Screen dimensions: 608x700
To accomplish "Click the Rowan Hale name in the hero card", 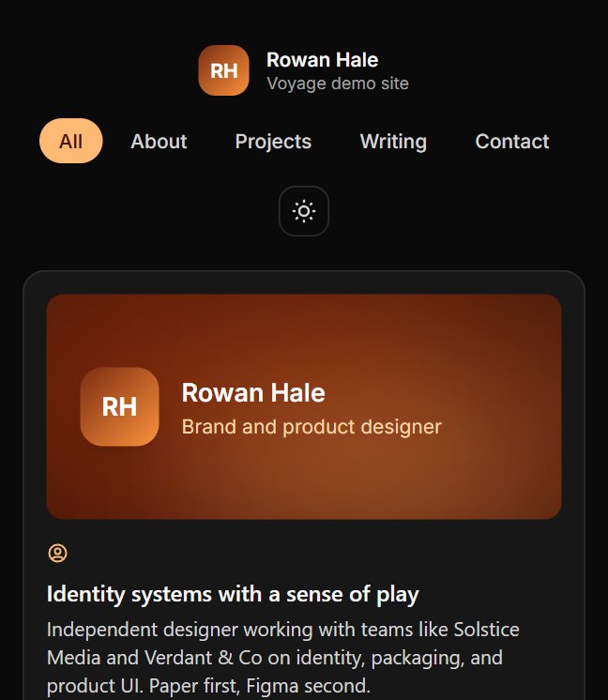I will 253,393.
